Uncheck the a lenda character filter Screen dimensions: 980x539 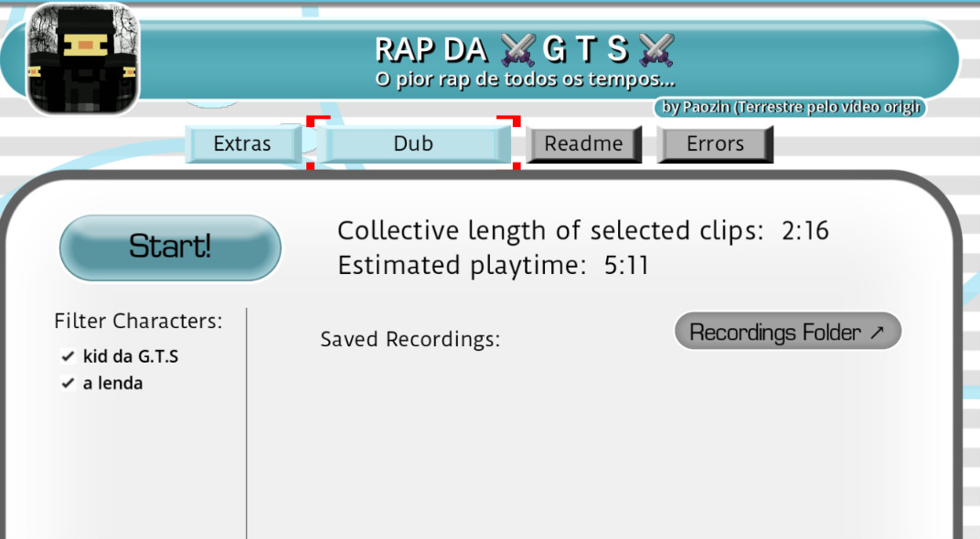69,383
